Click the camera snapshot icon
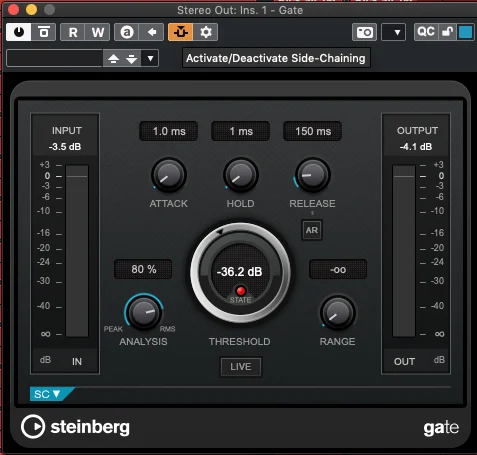This screenshot has width=477, height=455. 364,32
